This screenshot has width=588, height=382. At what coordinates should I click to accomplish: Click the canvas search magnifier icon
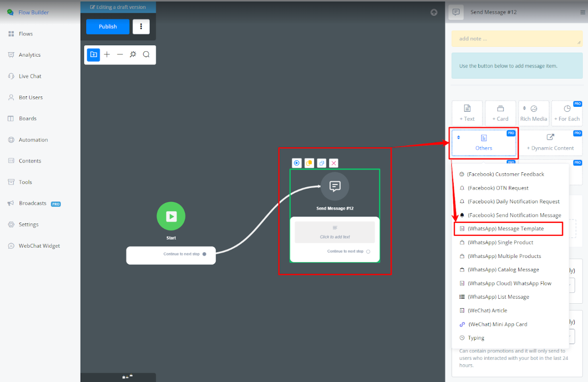[x=146, y=55]
